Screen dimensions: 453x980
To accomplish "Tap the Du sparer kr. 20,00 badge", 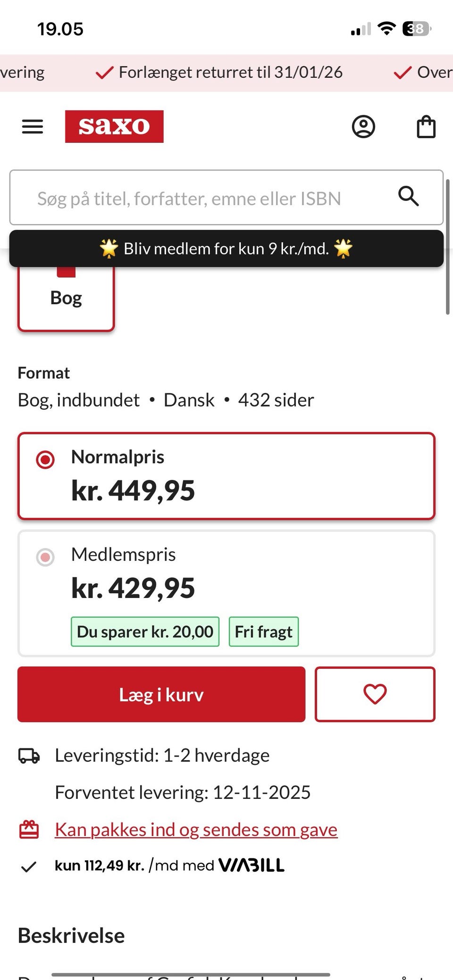I will tap(145, 631).
